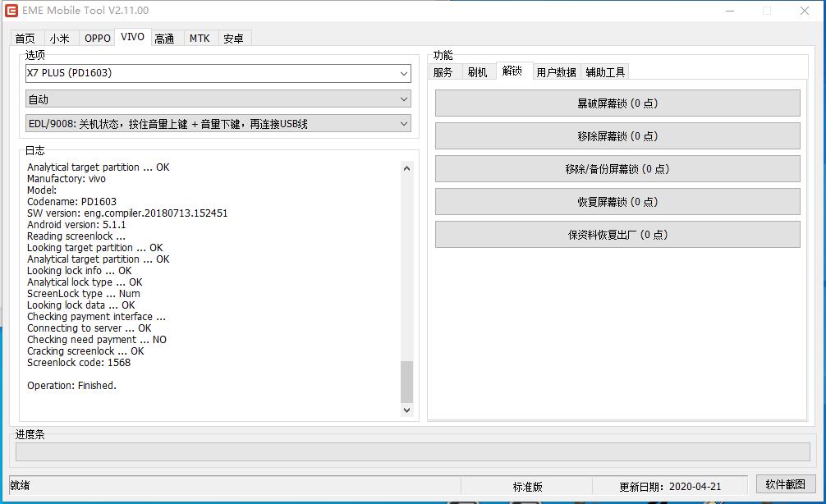Switch to the 安卓 tab

[233, 39]
